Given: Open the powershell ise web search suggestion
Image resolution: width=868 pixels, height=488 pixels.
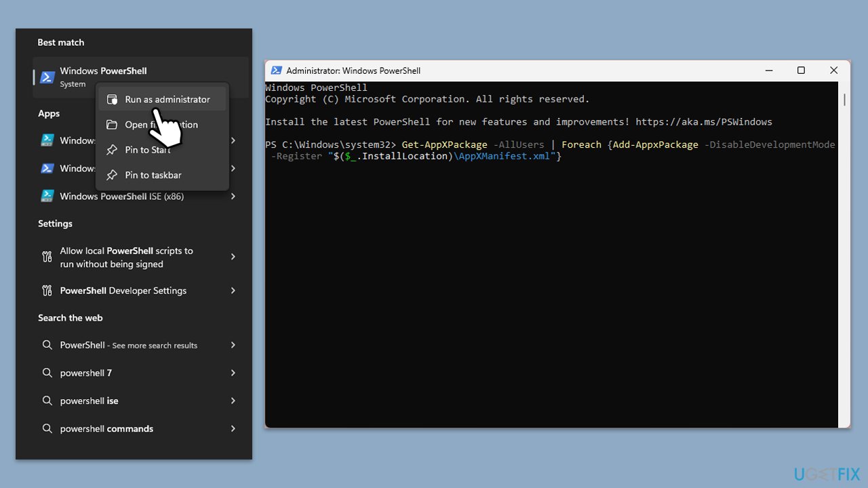Looking at the screenshot, I should click(89, 401).
